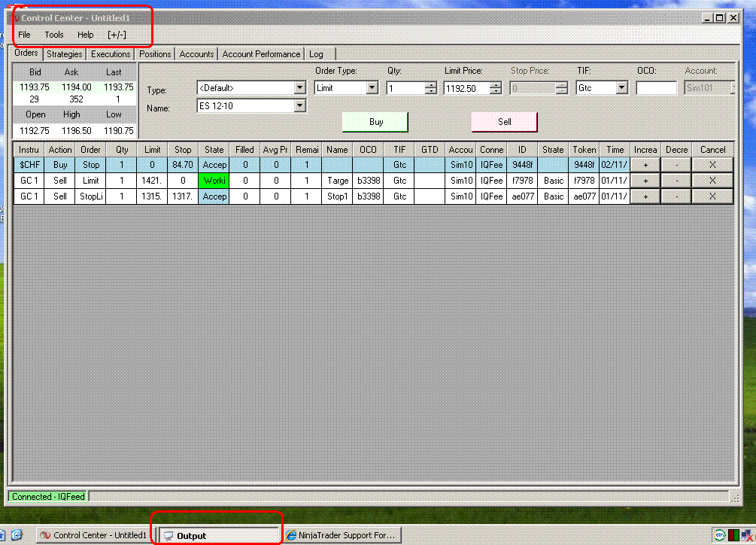Open the TIF dropdown set to Gtc
The height and width of the screenshot is (545, 756).
621,88
